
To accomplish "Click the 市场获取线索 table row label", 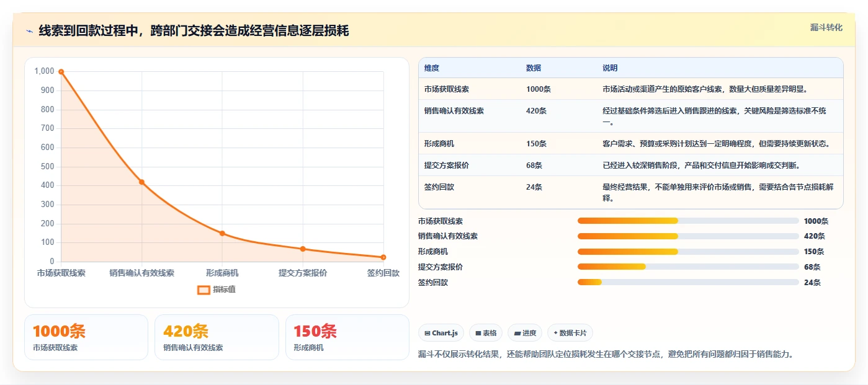I will click(447, 89).
